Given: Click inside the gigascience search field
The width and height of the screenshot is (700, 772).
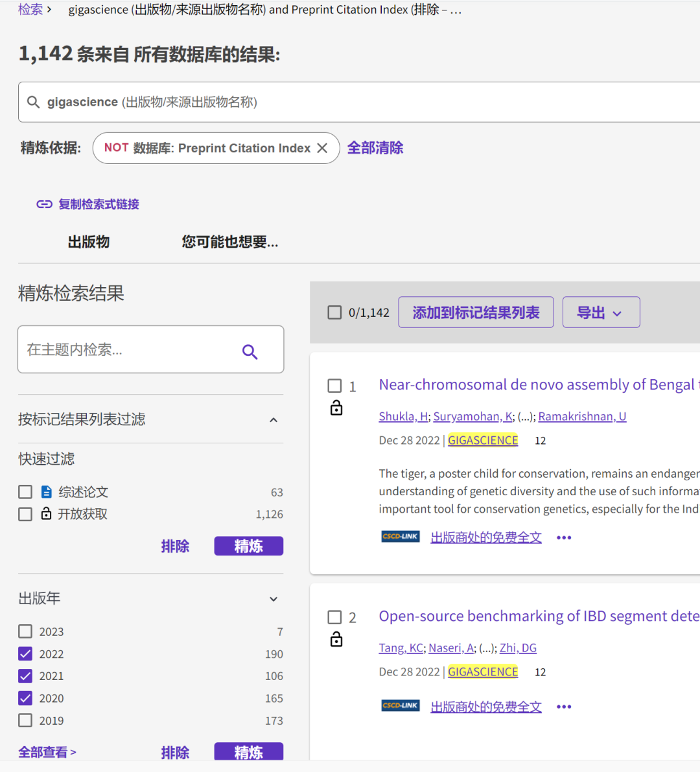Looking at the screenshot, I should [x=259, y=102].
